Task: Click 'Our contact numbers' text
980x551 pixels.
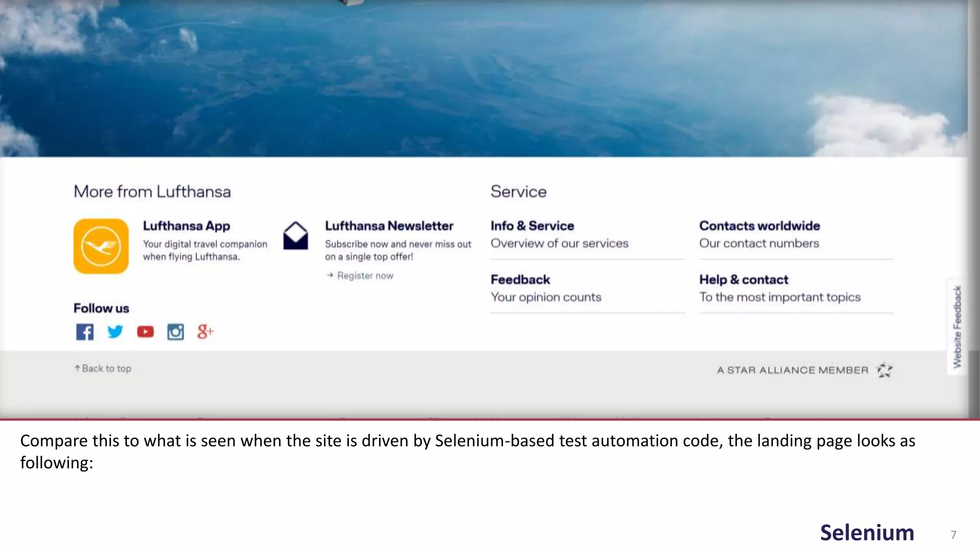Action: [759, 243]
